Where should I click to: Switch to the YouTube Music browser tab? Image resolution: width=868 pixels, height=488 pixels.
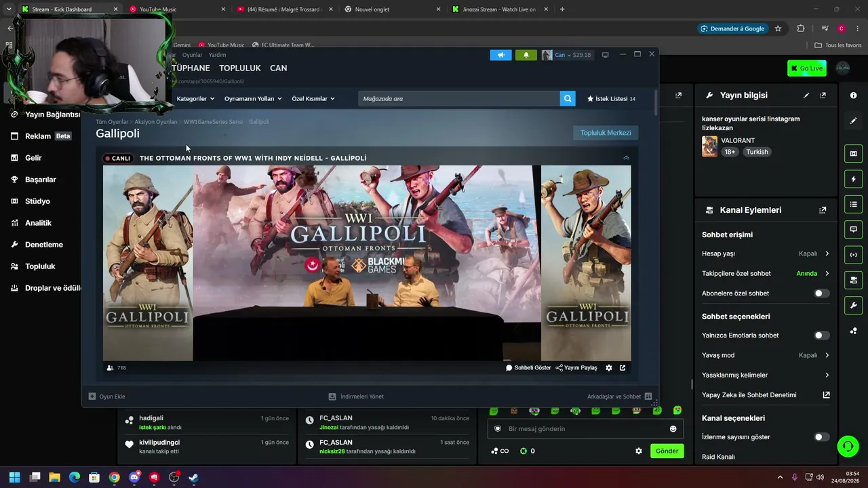click(176, 9)
